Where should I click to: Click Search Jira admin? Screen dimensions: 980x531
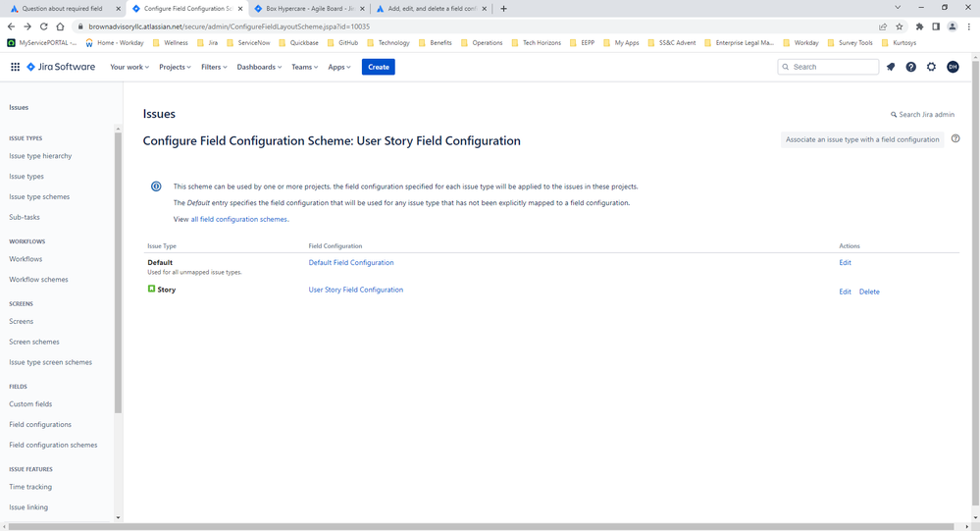922,115
